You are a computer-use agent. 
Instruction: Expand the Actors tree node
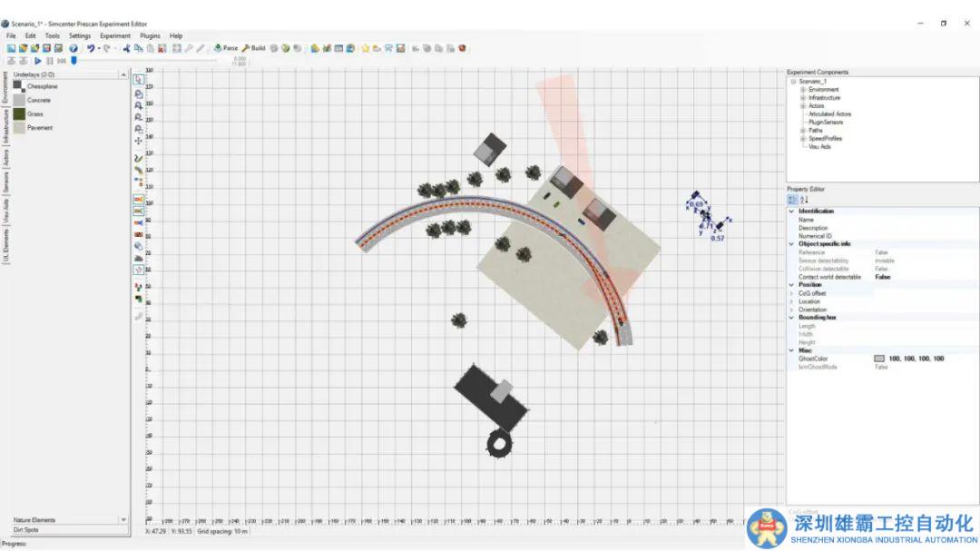[803, 106]
